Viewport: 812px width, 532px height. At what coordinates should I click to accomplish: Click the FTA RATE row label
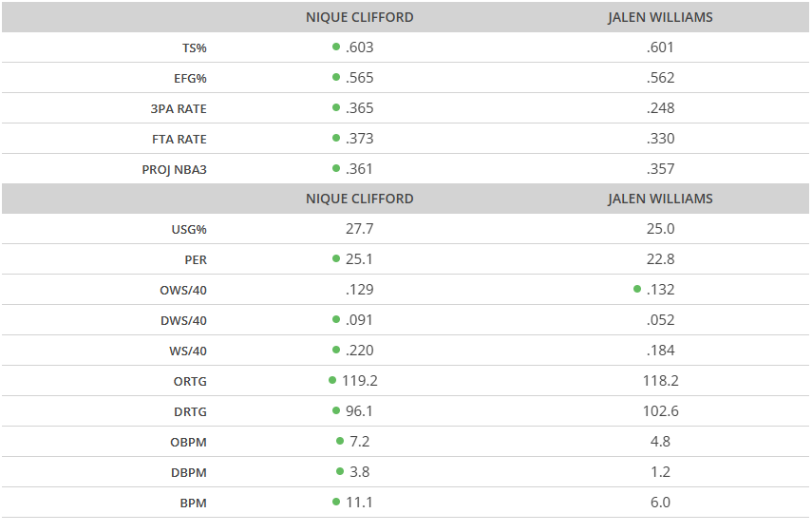[x=179, y=140]
